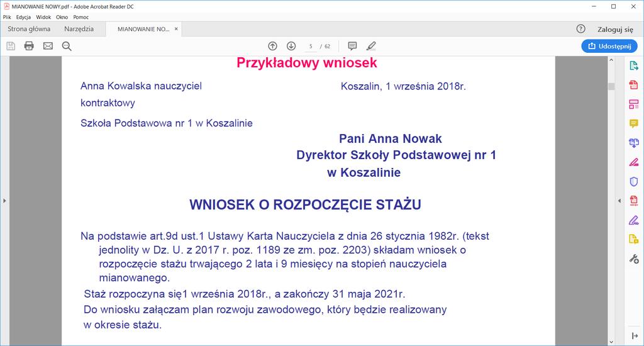Collapse the right pane with small triangle
This screenshot has width=644, height=346.
click(x=619, y=201)
